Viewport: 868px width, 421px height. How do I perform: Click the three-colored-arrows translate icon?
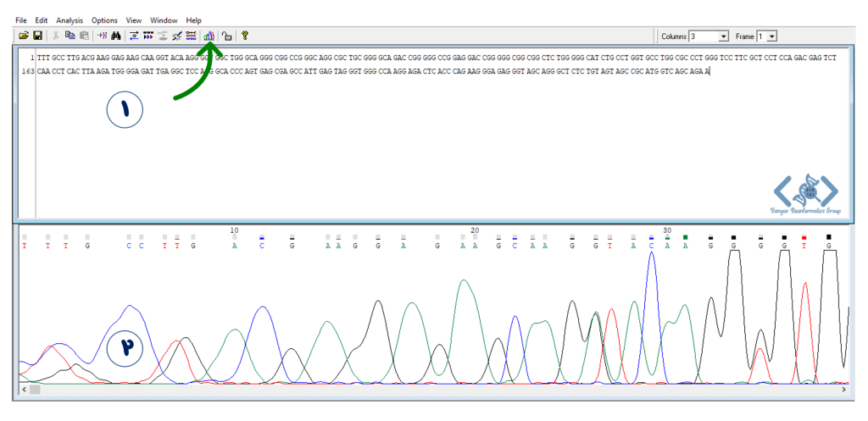coord(148,36)
